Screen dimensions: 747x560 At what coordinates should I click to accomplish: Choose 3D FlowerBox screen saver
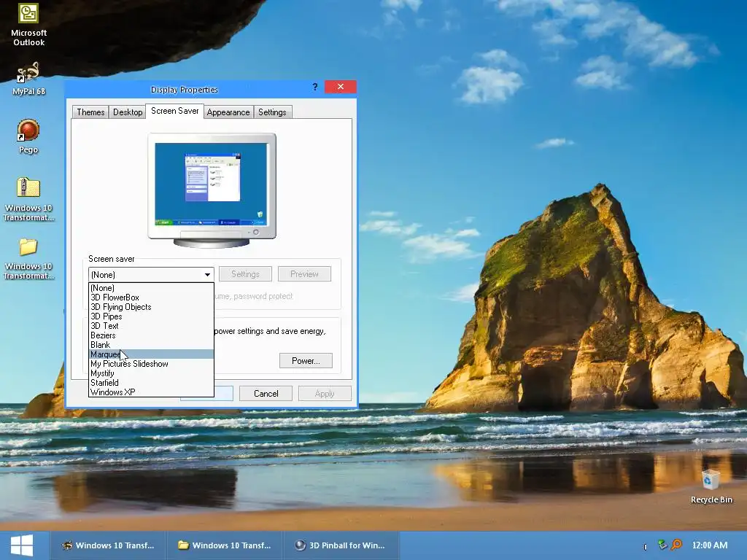pos(151,297)
